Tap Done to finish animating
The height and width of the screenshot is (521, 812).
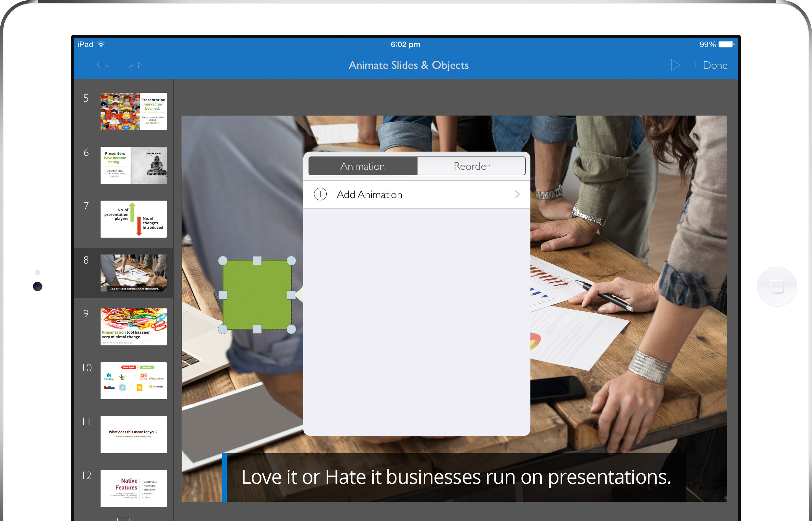[x=715, y=65]
